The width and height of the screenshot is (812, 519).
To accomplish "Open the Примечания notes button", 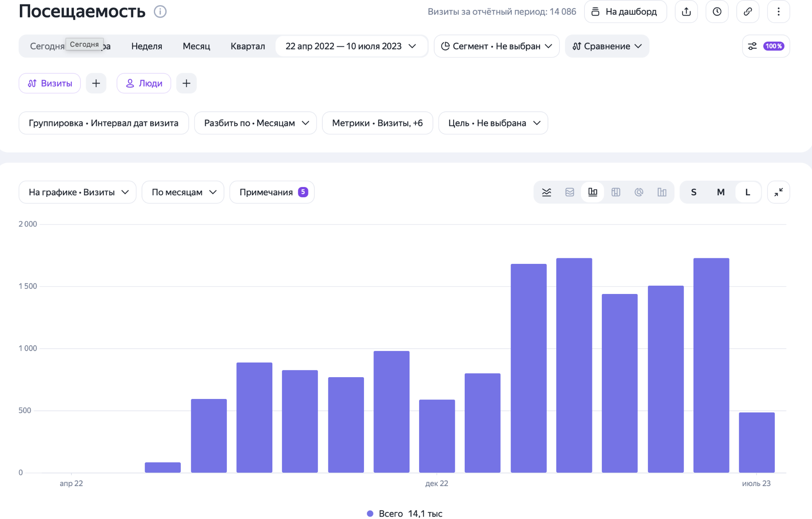I will (x=272, y=192).
